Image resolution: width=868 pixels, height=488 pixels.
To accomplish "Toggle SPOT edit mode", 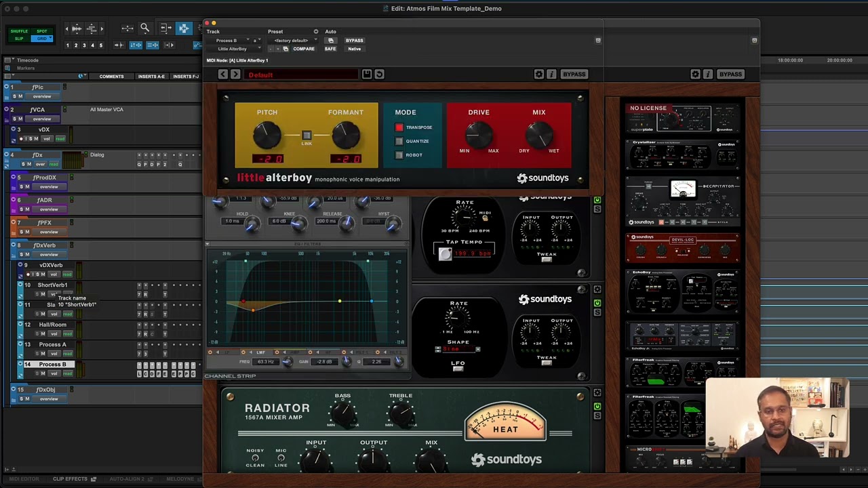I will tap(42, 31).
